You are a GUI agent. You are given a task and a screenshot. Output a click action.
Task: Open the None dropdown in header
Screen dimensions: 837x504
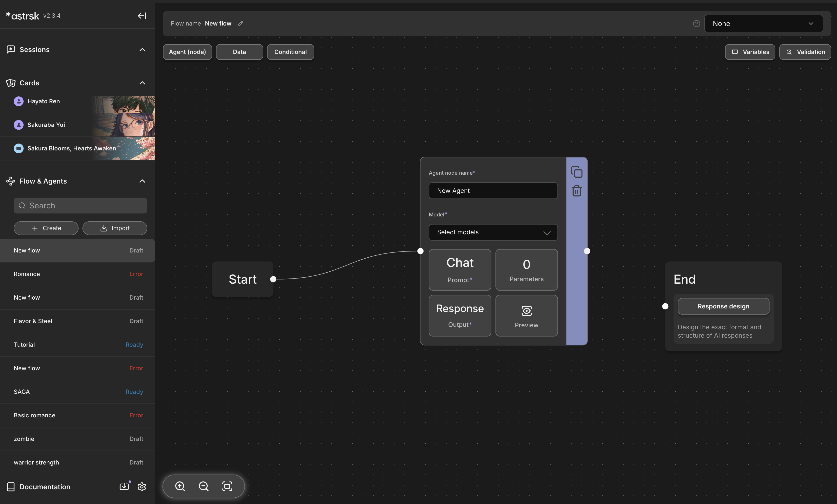click(x=763, y=24)
